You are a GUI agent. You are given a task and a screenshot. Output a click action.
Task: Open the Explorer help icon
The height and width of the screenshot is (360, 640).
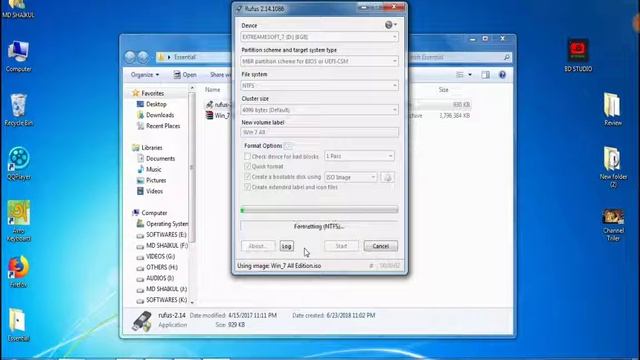pos(502,75)
